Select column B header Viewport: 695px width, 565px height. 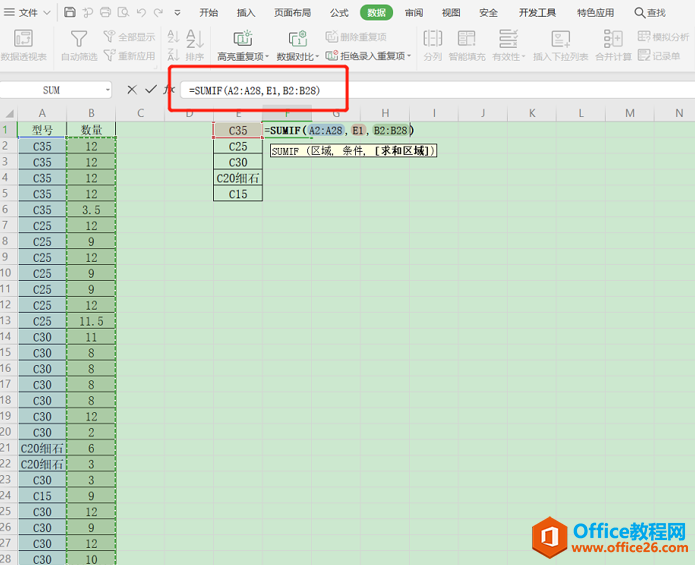tap(91, 113)
